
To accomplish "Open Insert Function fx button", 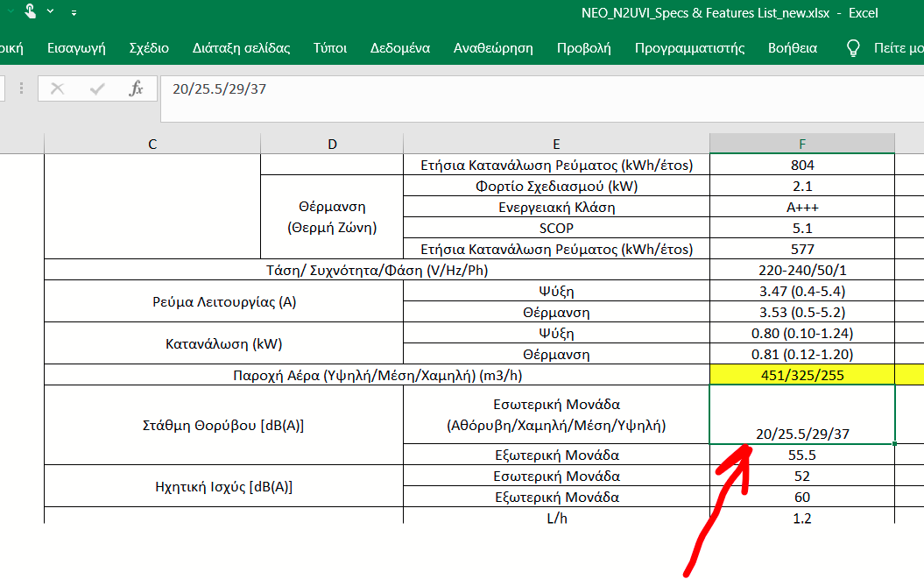I will (x=136, y=89).
